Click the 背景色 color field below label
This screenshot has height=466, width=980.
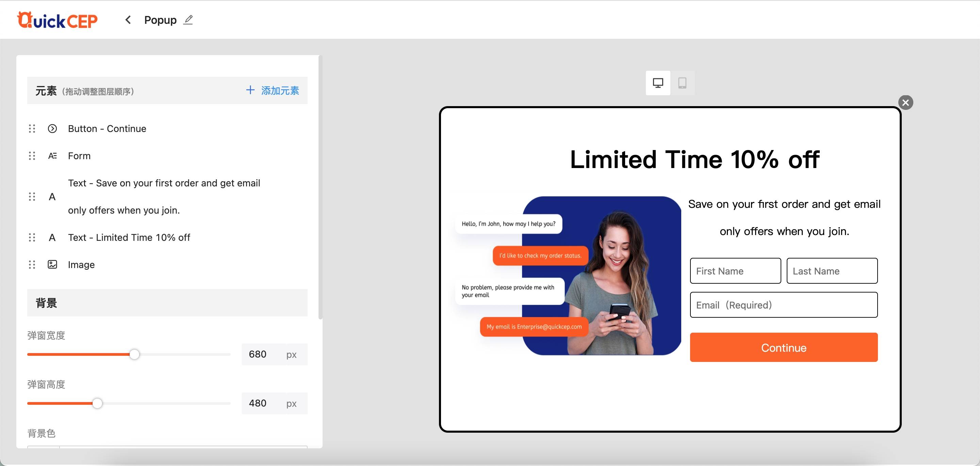pos(167,447)
